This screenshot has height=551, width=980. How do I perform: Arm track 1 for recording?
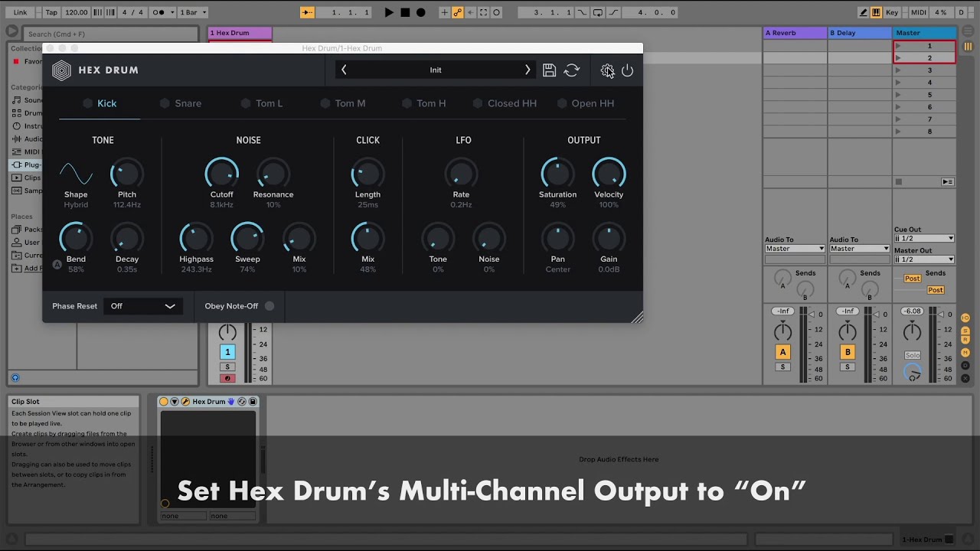(x=227, y=379)
